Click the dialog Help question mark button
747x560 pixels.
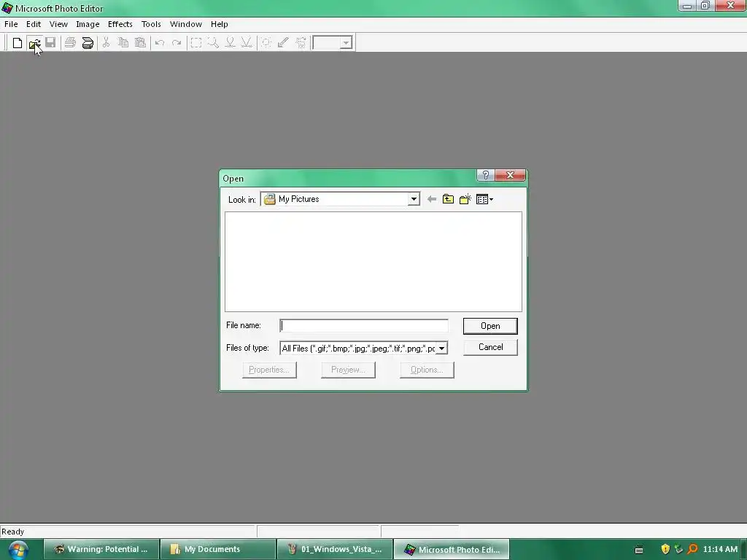(x=485, y=175)
